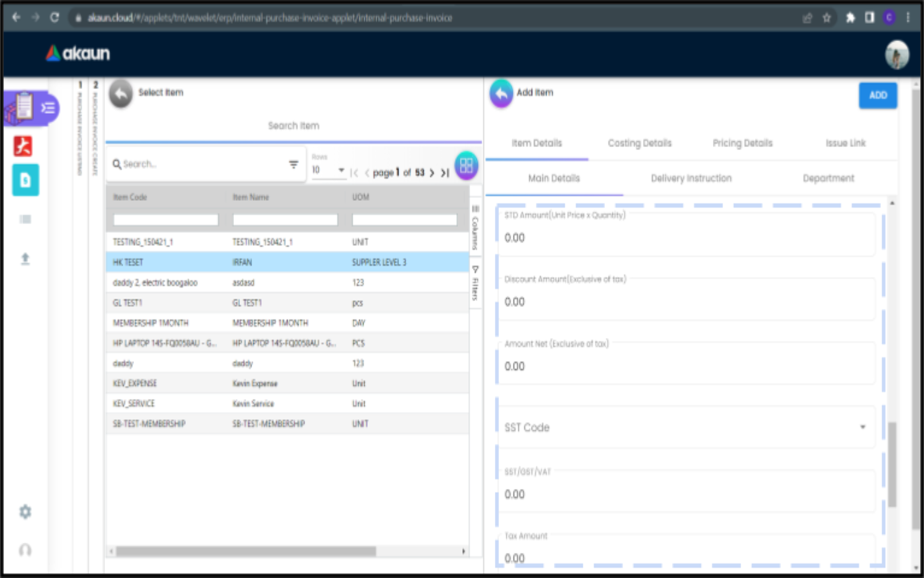Click the Item Code filter input field
This screenshot has width=924, height=578.
166,220
